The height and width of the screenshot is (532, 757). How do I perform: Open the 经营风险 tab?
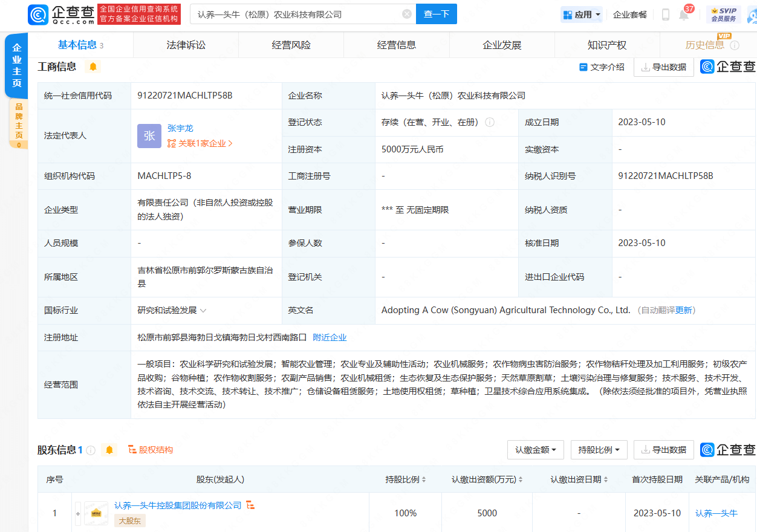point(291,45)
